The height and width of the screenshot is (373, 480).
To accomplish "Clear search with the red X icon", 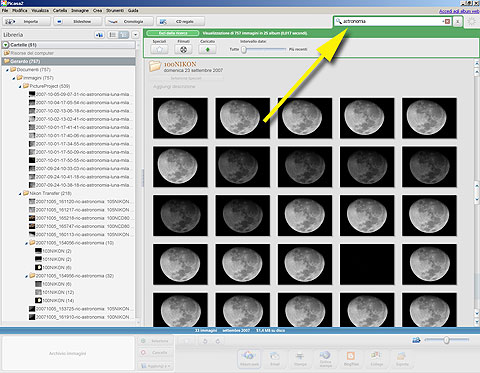I will (x=447, y=21).
